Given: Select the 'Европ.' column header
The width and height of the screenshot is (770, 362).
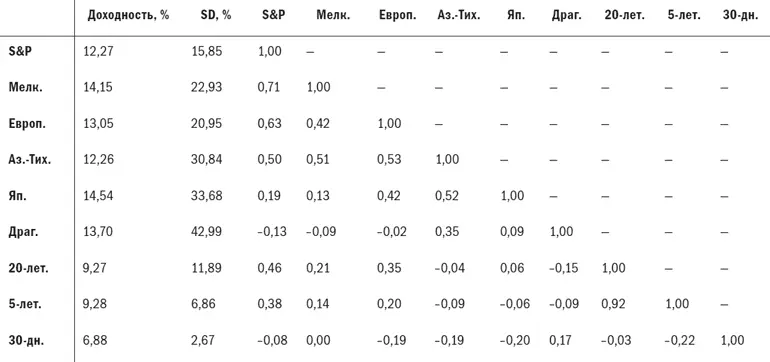Looking at the screenshot, I should pos(398,15).
